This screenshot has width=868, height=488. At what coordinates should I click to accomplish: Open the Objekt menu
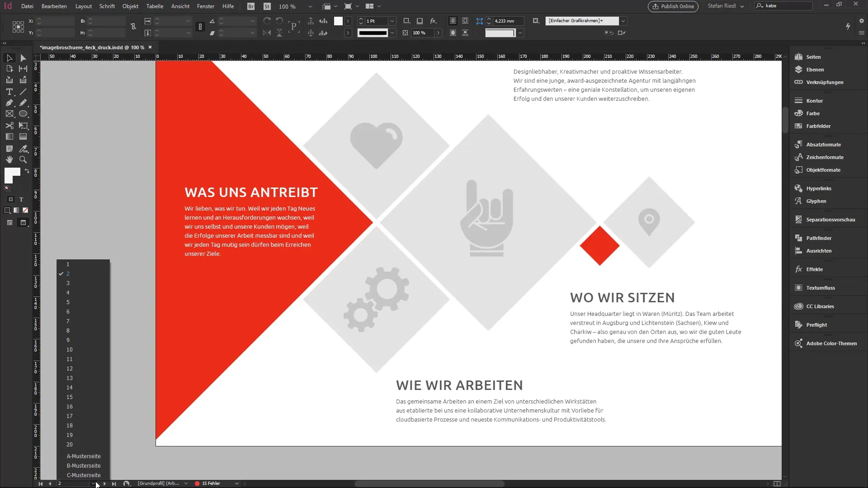[x=130, y=6]
